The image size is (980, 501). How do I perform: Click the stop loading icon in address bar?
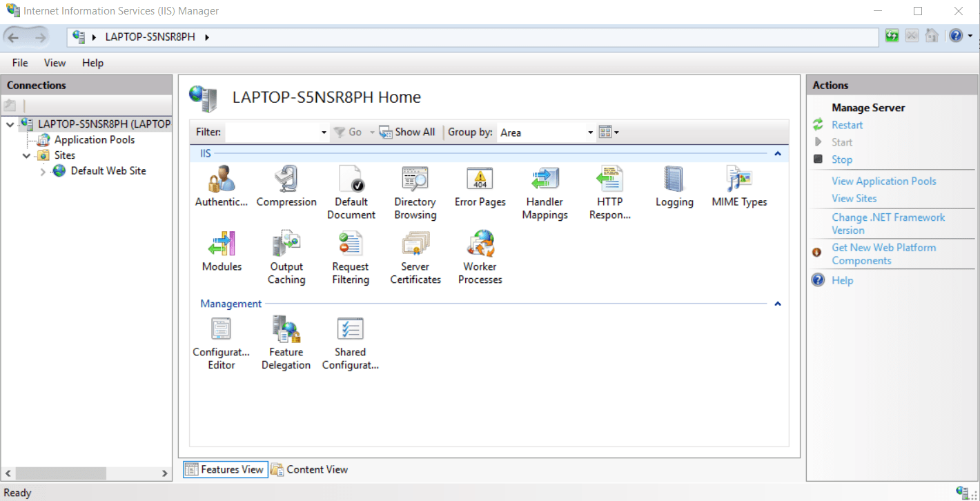click(912, 36)
